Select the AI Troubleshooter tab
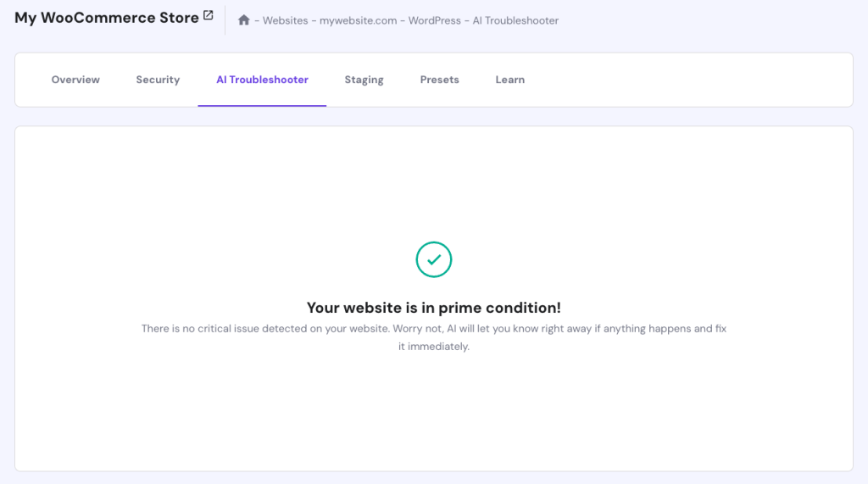The height and width of the screenshot is (484, 868). coord(262,80)
